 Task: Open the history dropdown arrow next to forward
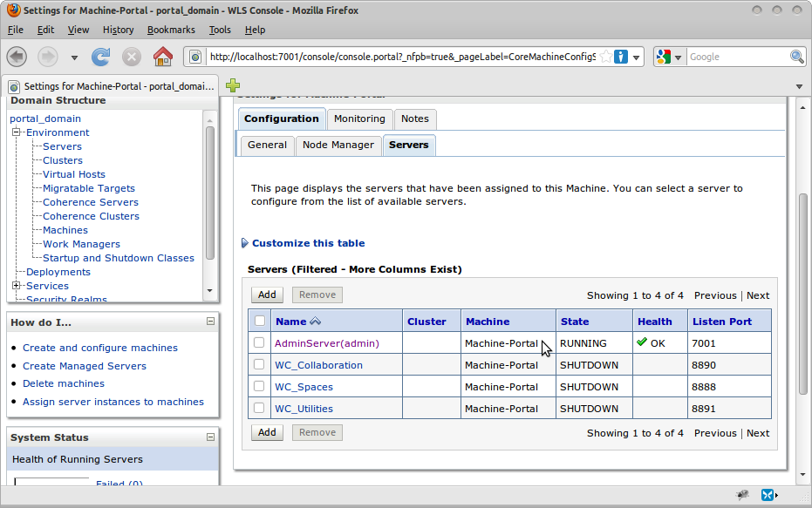point(75,58)
